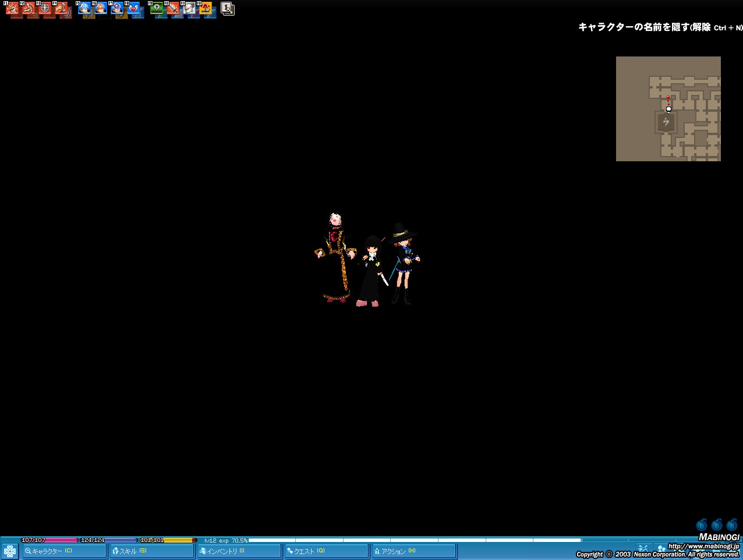Screen dimensions: 743x560
Task: Click the first blue round icon, bottom right
Action: pos(702,525)
